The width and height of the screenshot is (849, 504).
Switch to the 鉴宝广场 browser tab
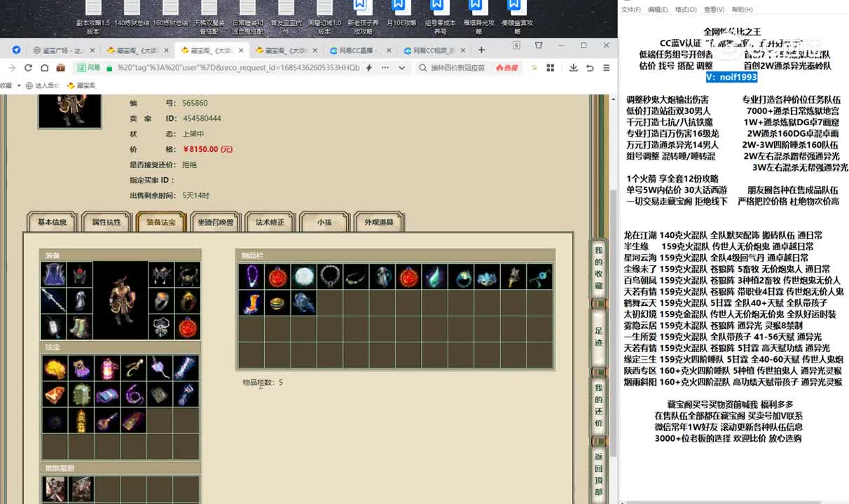click(x=62, y=50)
